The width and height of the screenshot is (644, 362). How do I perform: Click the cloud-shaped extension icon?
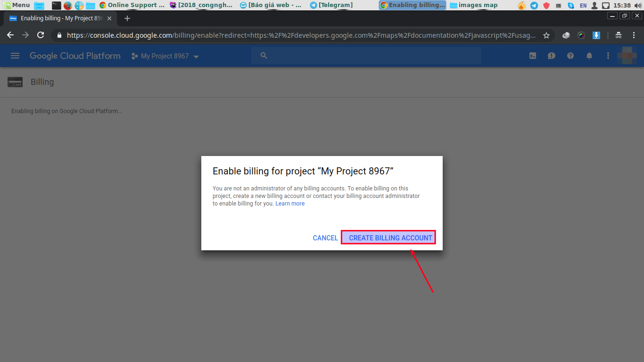pos(566,35)
